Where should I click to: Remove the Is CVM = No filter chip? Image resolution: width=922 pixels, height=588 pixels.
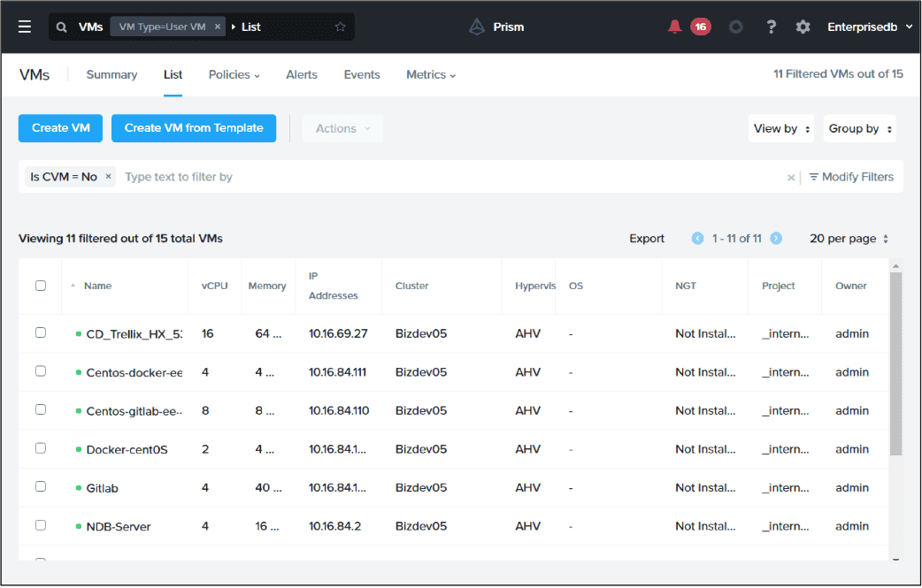107,177
